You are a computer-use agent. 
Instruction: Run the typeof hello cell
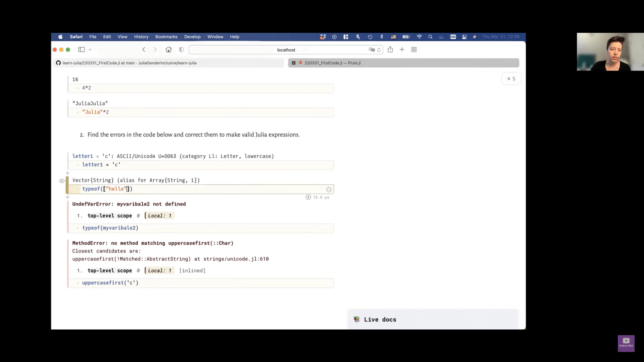coord(308,197)
